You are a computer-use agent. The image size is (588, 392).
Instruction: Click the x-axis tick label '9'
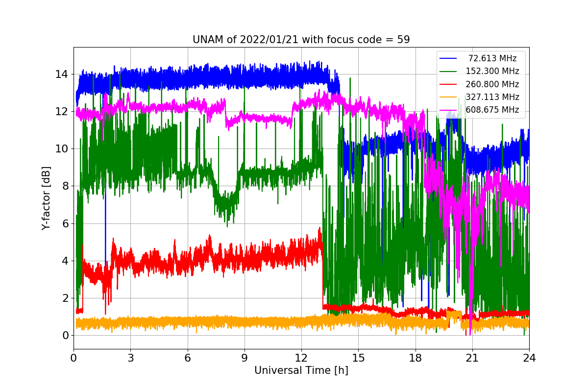[245, 358]
